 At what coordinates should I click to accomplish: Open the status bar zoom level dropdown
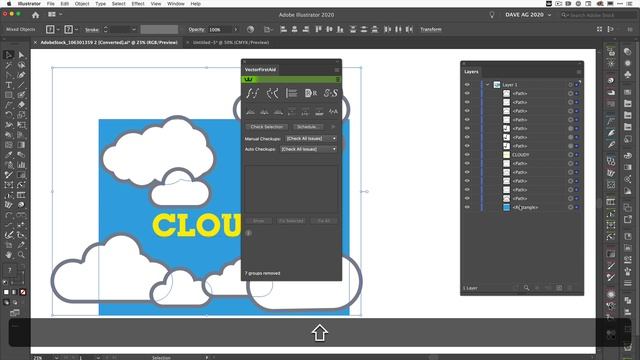tap(56, 358)
